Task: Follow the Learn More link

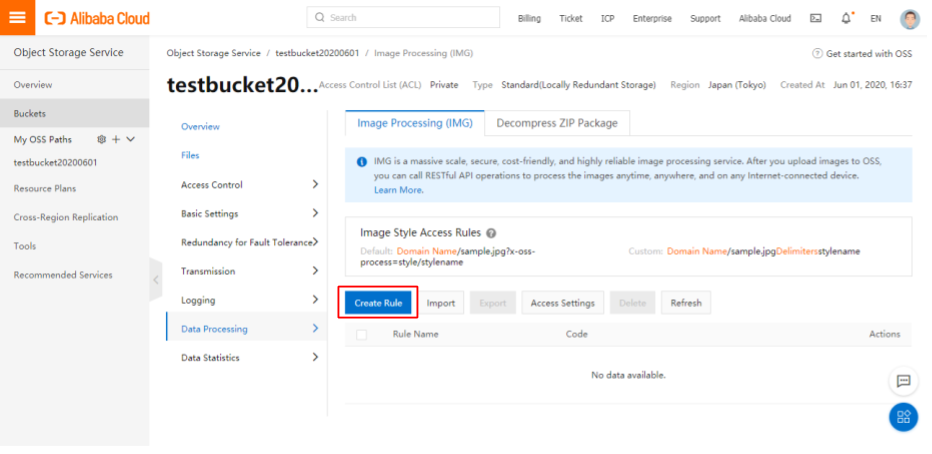Action: 399,190
